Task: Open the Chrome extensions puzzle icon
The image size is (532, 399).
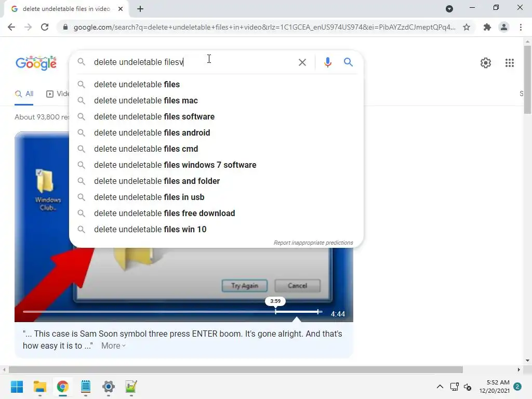Action: 487,27
